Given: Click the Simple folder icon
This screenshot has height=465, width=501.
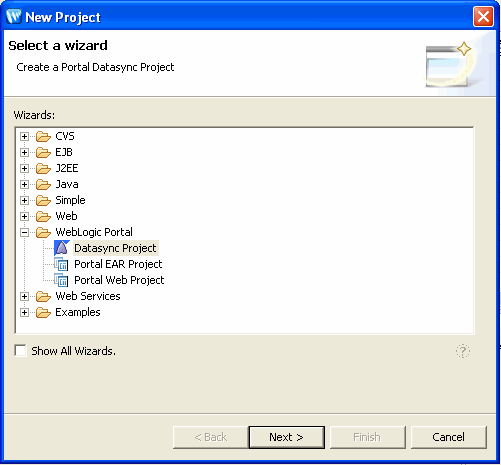Looking at the screenshot, I should click(43, 200).
